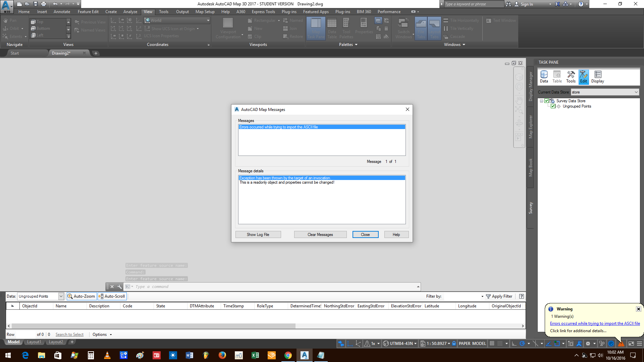The width and height of the screenshot is (644, 362).
Task: Switch to the Display view in Task Pane
Action: point(597,76)
